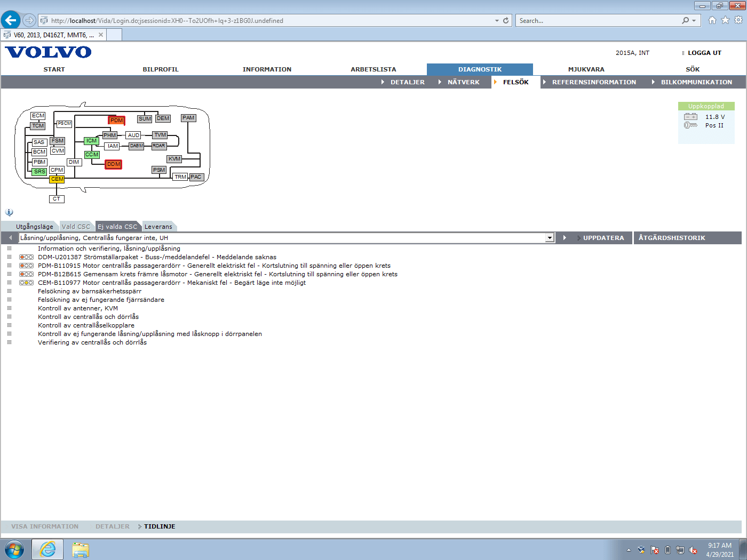Click the PAC module box
The width and height of the screenshot is (747, 560).
196,177
